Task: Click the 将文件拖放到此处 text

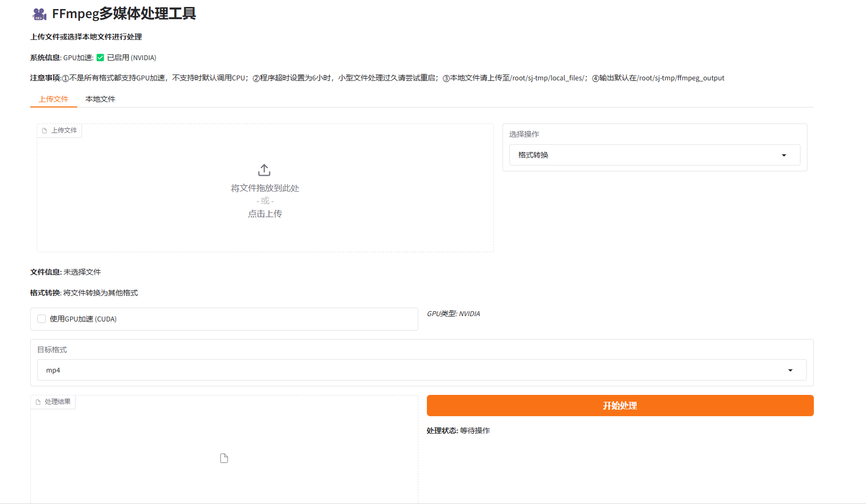Action: tap(265, 188)
